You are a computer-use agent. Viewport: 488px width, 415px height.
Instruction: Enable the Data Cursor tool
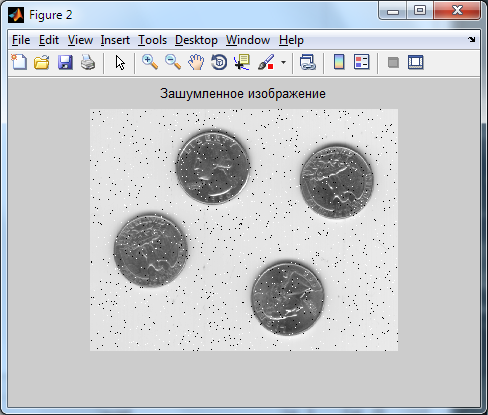point(242,62)
